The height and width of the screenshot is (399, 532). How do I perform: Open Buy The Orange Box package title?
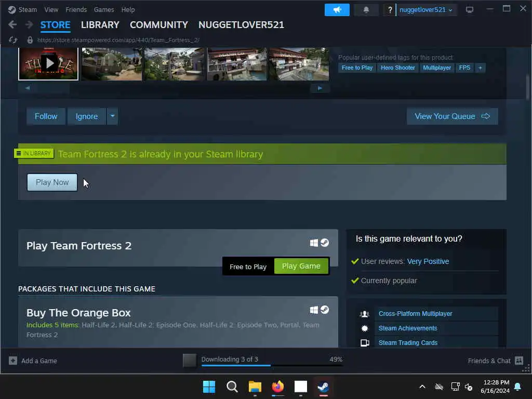[x=78, y=313]
